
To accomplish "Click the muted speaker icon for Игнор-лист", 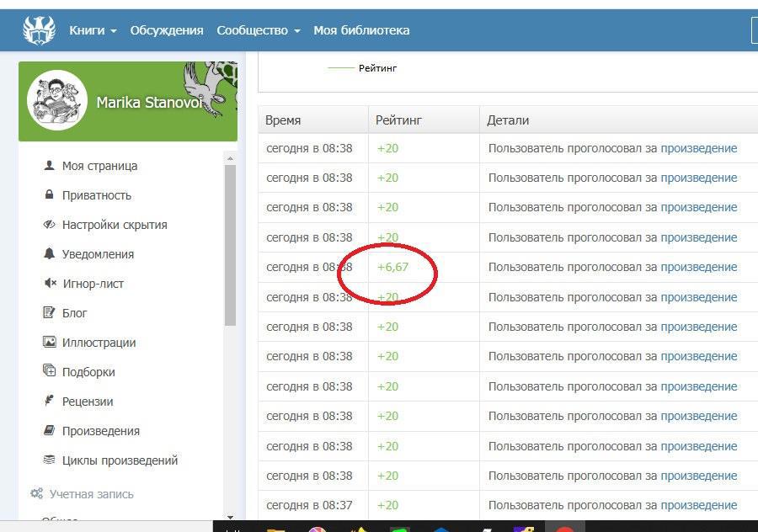I will pos(49,284).
